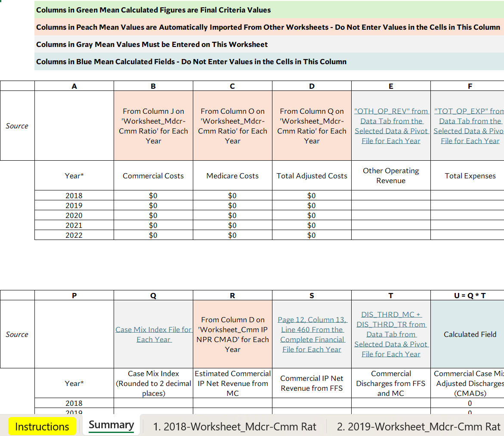Click the Medicare Costs $0 cell for 2019

(232, 205)
